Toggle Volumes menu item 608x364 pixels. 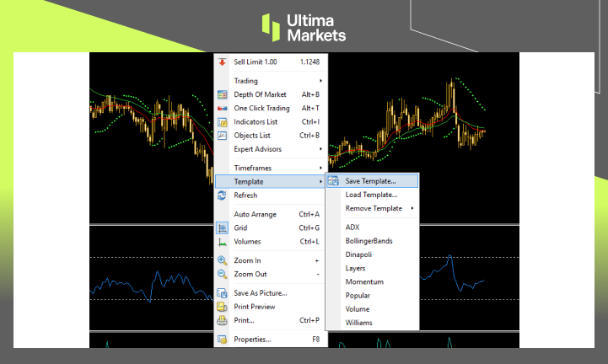click(x=270, y=242)
